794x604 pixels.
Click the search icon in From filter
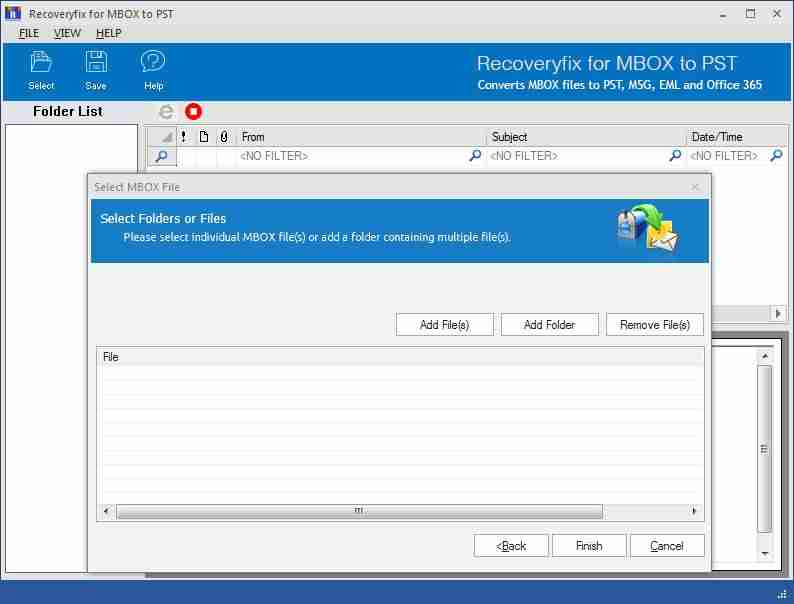coord(475,155)
